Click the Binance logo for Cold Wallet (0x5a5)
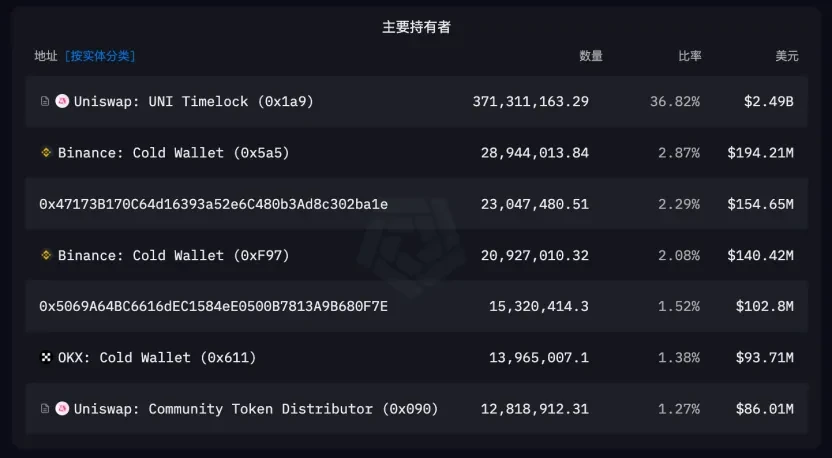 tap(45, 153)
